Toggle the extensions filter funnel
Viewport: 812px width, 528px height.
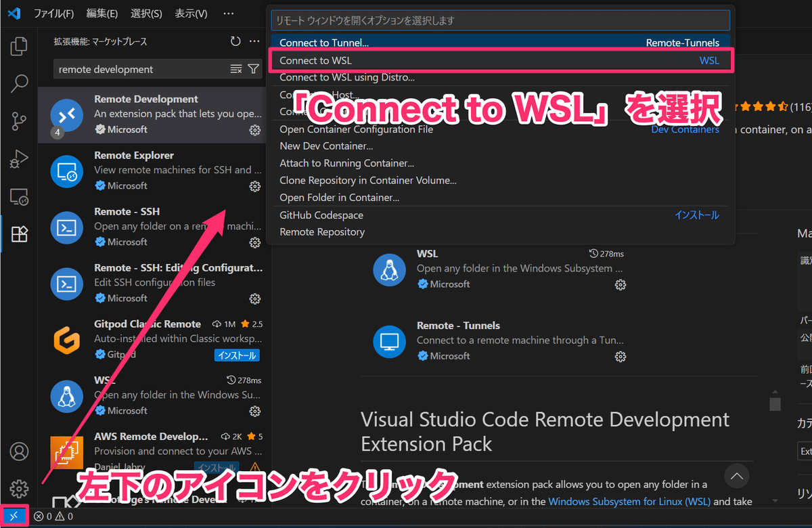(x=253, y=68)
